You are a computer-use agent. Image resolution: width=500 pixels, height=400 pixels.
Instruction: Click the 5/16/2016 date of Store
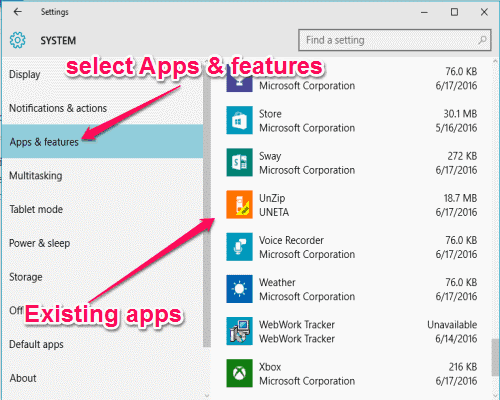(x=456, y=128)
